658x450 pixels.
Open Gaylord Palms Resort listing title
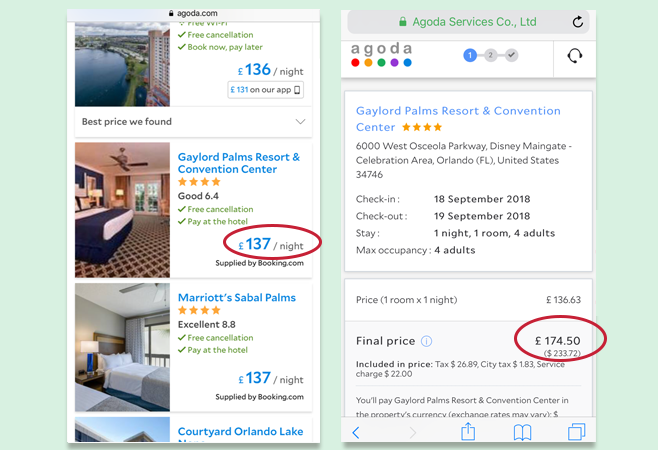point(239,163)
